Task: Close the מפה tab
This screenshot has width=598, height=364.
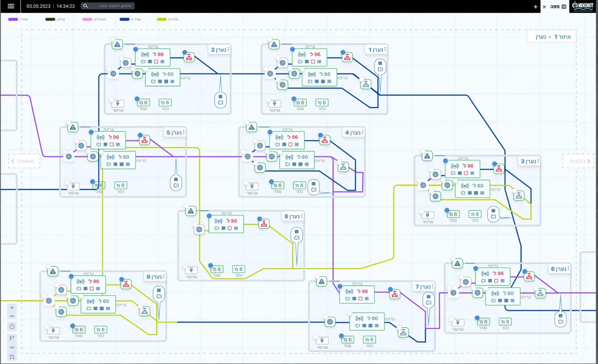Action: click(x=544, y=6)
